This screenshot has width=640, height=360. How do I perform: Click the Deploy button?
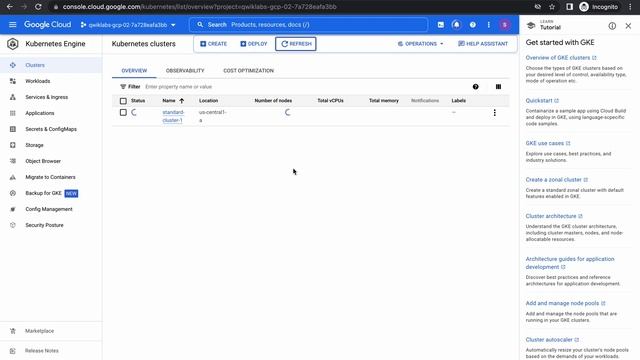253,44
